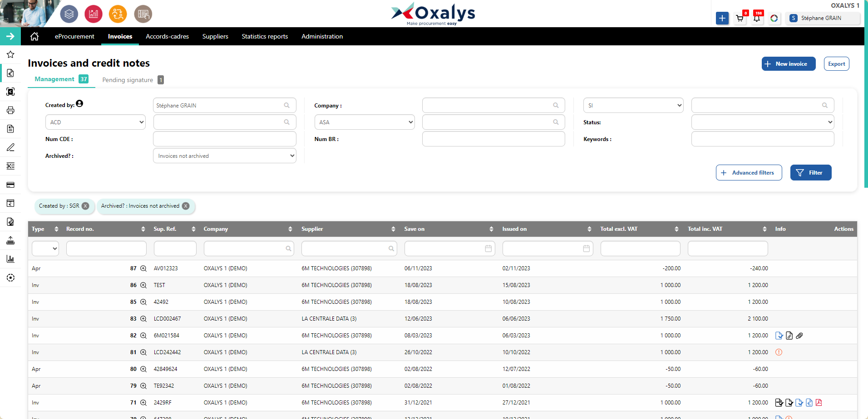Click the red PDF icon on record 71
This screenshot has width=868, height=419.
coord(819,403)
